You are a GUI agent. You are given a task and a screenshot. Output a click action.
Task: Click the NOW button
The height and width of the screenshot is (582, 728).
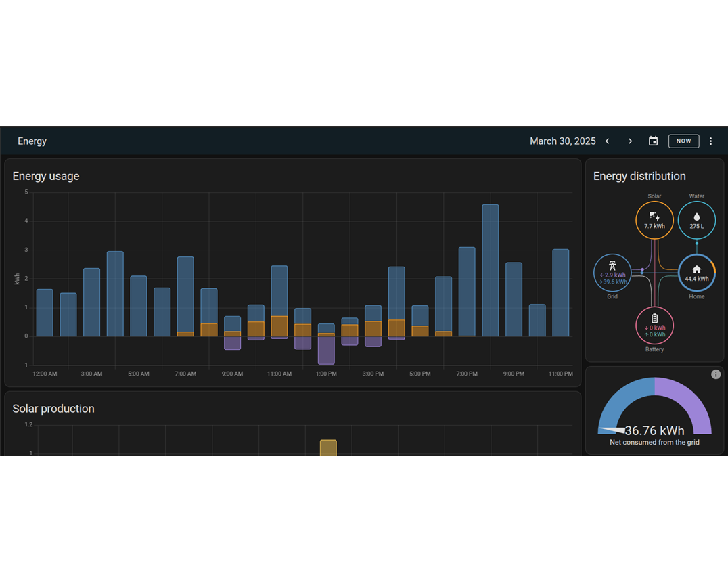tap(683, 141)
